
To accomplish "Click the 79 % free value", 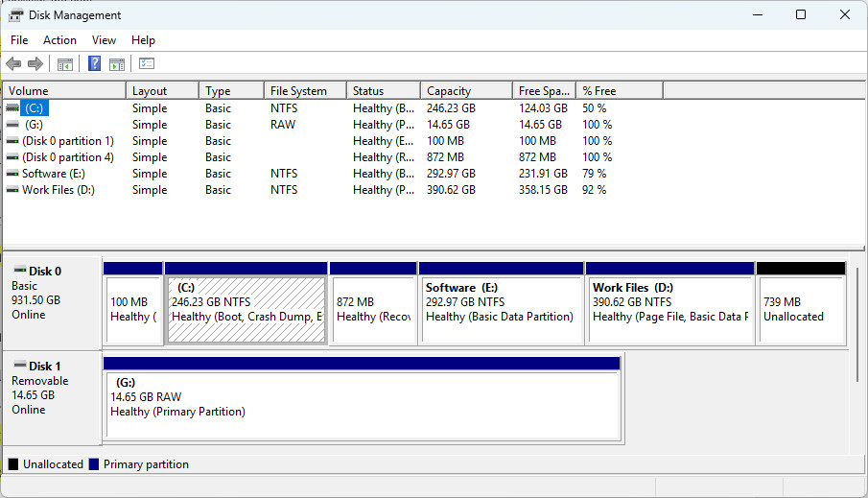I will click(x=594, y=174).
